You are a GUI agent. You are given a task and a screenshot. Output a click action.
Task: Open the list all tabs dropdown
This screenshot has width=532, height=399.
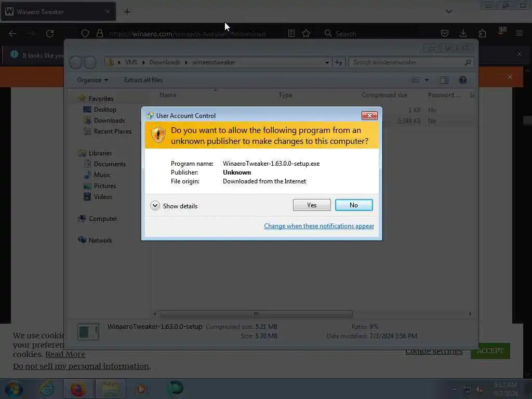448,11
